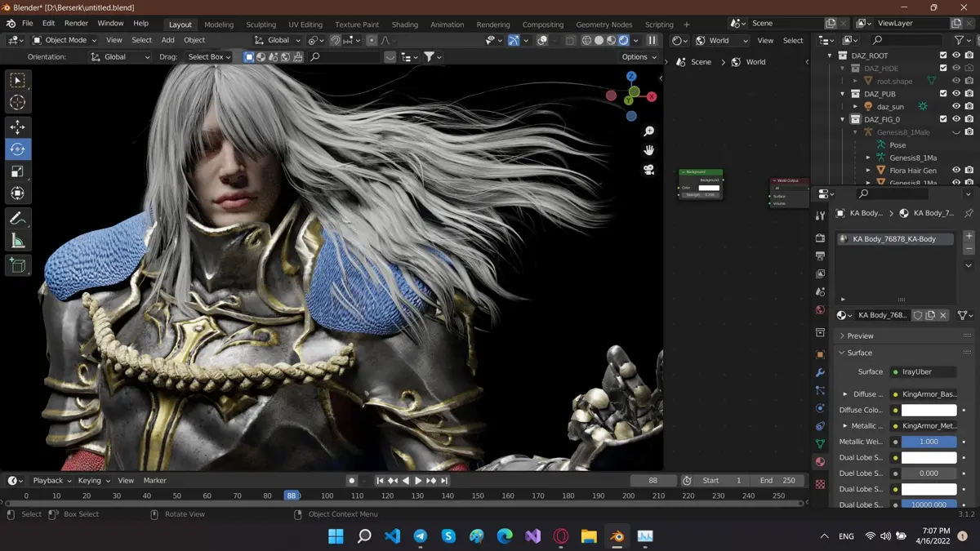Open the Particles properties tab

[820, 390]
